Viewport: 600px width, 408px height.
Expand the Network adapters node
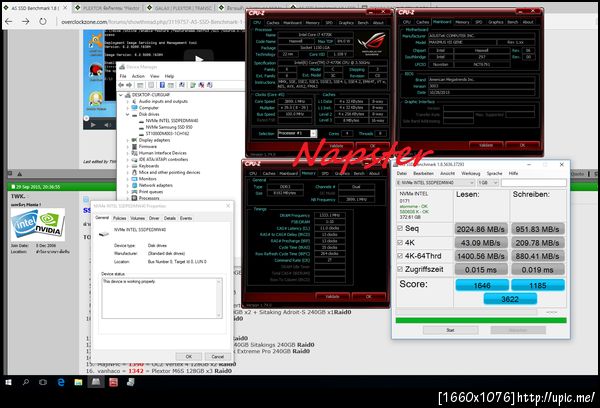[x=127, y=185]
